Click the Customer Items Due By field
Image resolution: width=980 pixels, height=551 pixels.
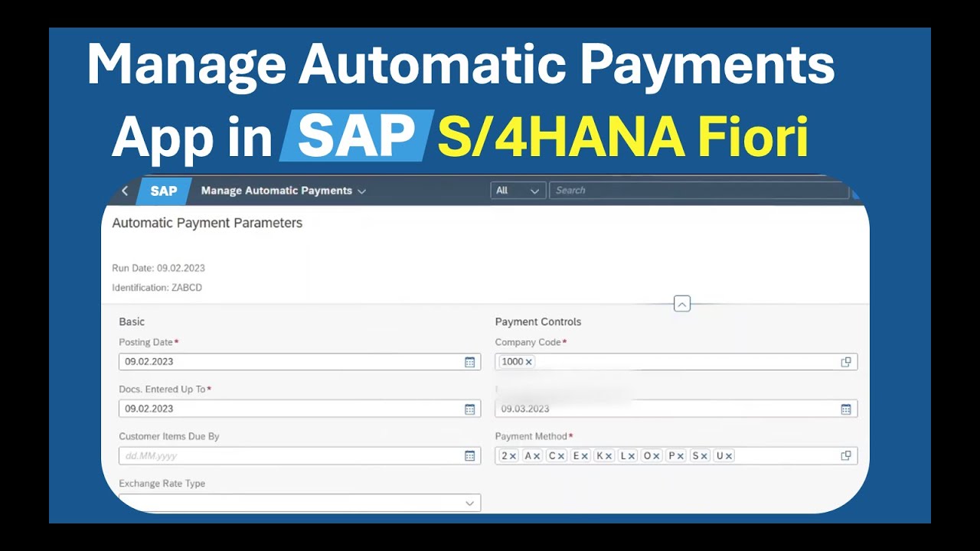(x=299, y=456)
